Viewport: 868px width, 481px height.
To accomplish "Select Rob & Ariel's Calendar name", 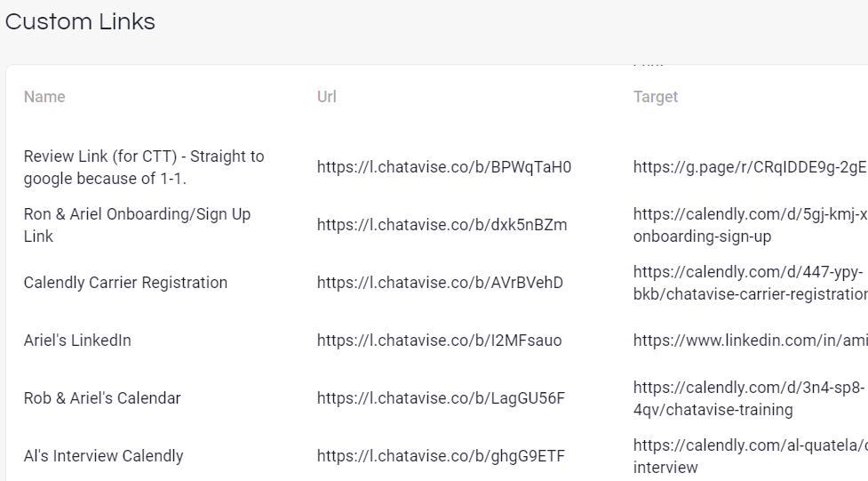I will tap(102, 398).
